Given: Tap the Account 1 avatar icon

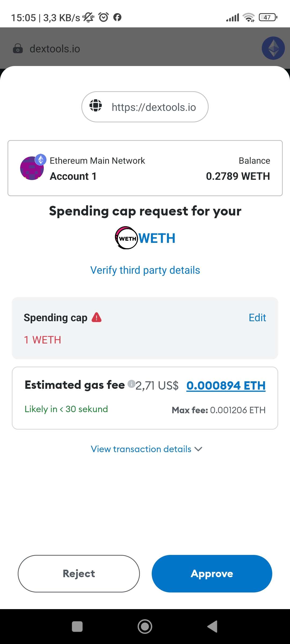Looking at the screenshot, I should click(32, 168).
